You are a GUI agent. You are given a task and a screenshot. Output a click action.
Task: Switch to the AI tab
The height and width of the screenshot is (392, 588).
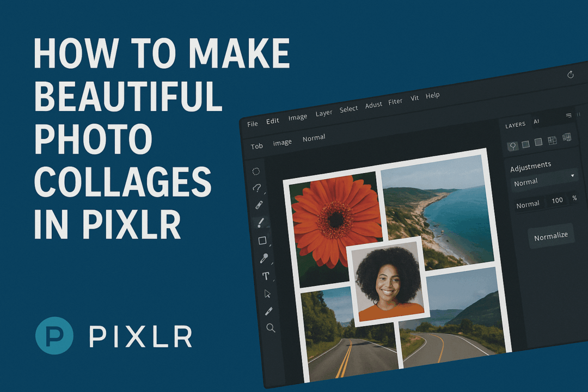coord(536,122)
